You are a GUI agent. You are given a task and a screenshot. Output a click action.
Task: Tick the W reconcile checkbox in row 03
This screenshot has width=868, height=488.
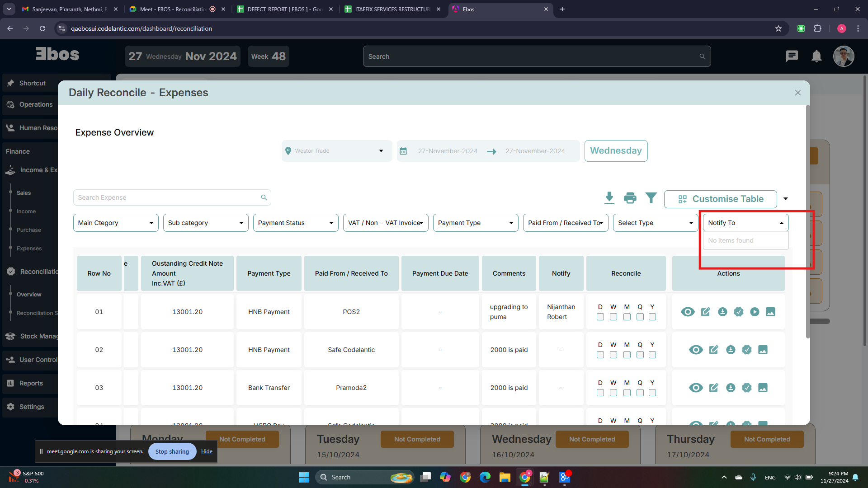click(613, 393)
